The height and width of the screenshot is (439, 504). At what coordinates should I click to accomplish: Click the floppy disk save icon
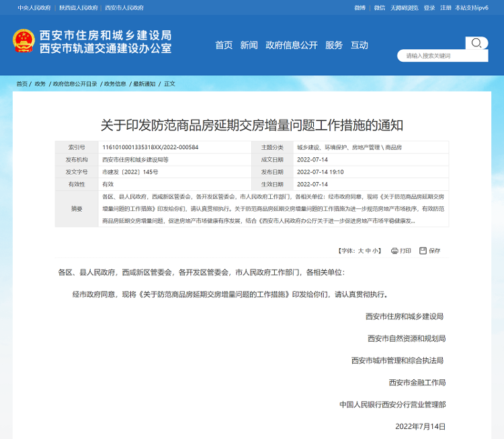point(423,251)
